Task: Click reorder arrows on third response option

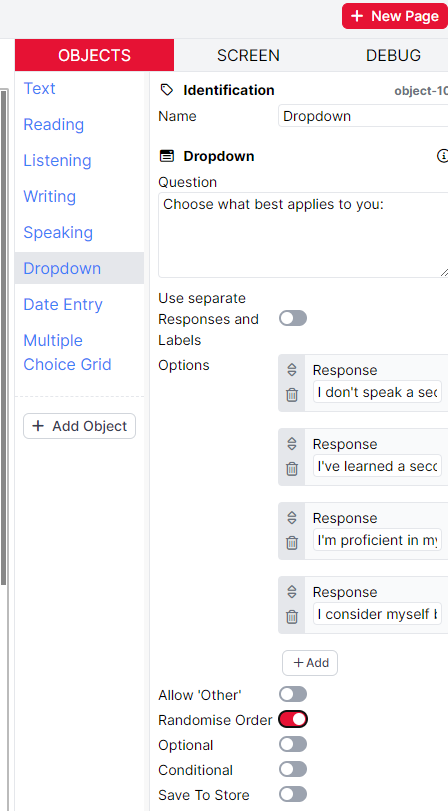Action: coord(292,518)
